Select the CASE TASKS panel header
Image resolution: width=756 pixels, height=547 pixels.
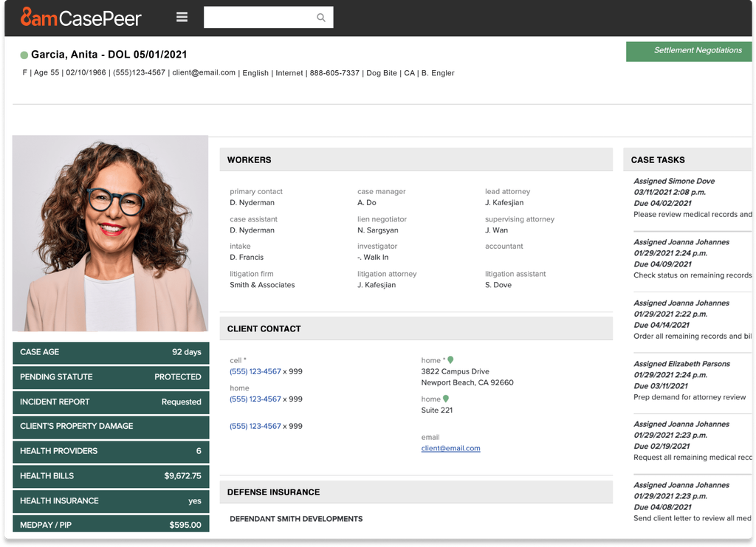687,159
